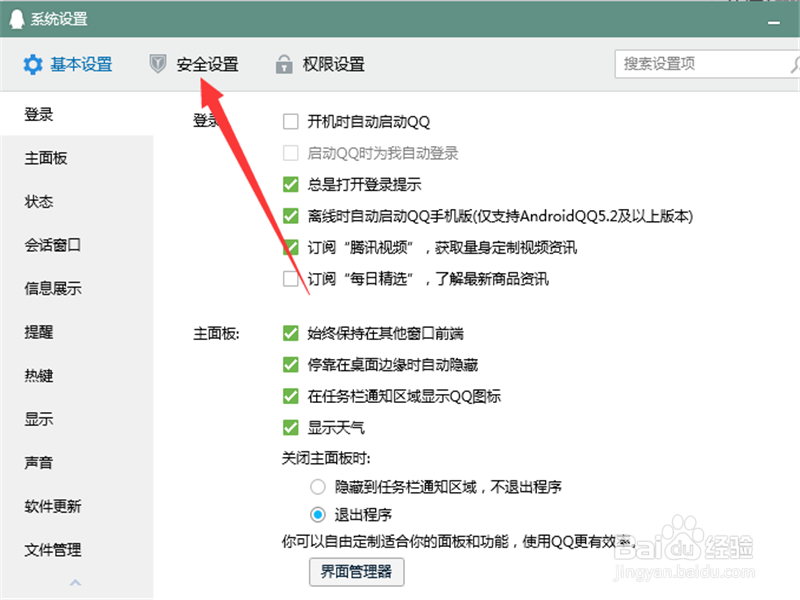Image resolution: width=800 pixels, height=600 pixels.
Task: Enable 开机时自动启动QQ
Action: pos(291,121)
